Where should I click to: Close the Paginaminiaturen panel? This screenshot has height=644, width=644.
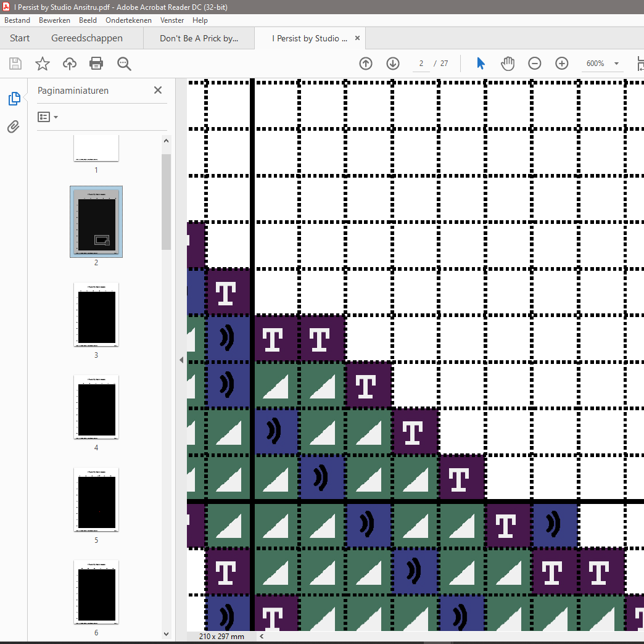point(158,90)
